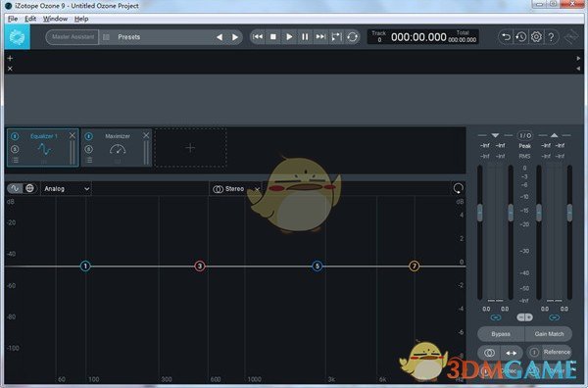Open the undo history clock icon
588x388 pixels.
tap(521, 36)
